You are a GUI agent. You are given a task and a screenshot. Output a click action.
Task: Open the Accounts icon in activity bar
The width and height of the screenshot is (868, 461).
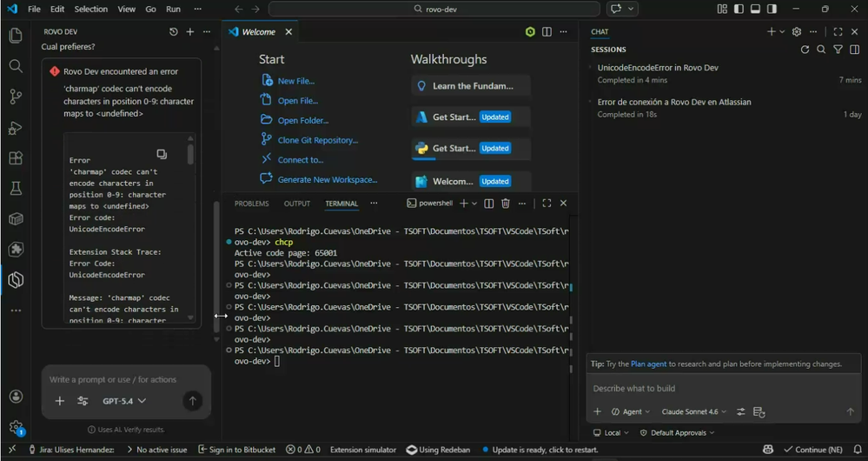(16, 396)
